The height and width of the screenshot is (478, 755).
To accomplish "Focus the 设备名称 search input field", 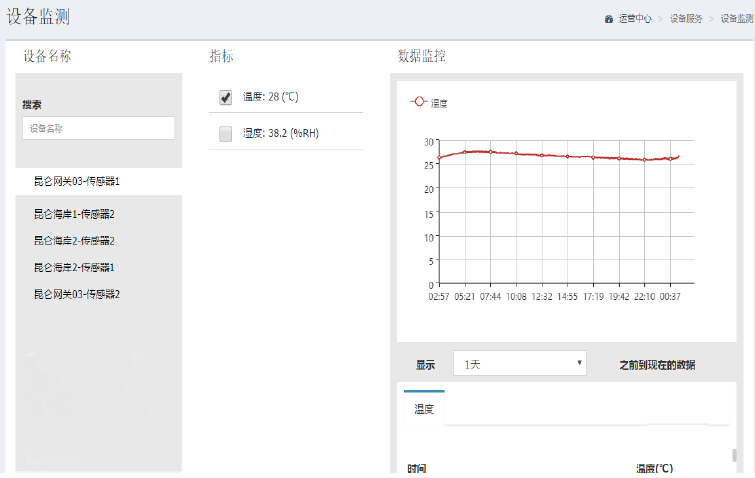I will point(98,128).
